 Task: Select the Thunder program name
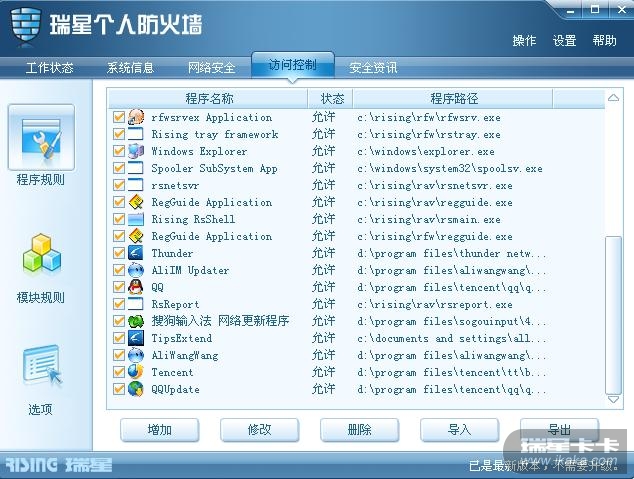pyautogui.click(x=172, y=253)
